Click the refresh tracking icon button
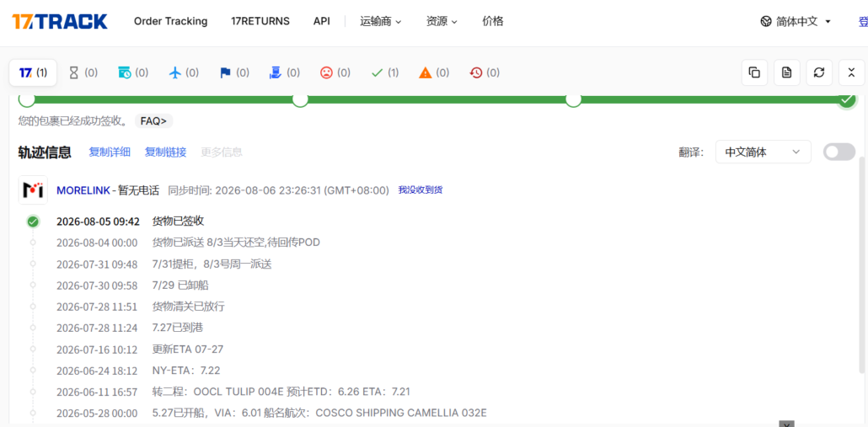The image size is (868, 427). click(819, 72)
